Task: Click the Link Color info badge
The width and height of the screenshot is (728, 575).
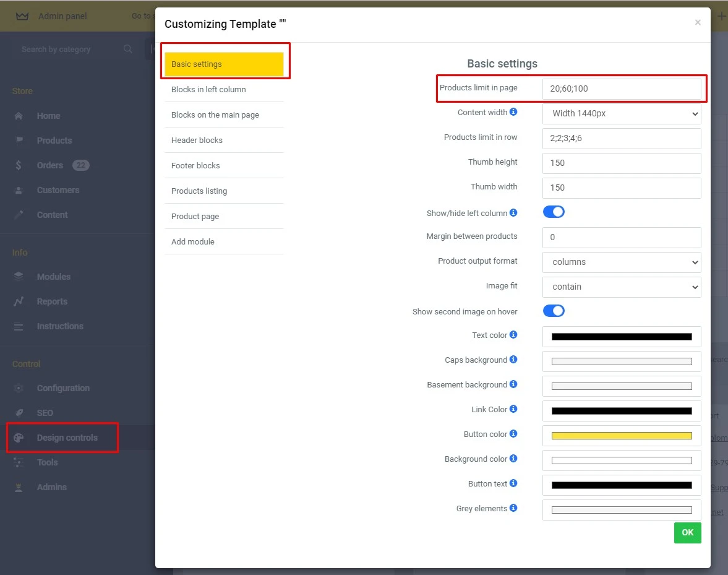Action: tap(513, 409)
